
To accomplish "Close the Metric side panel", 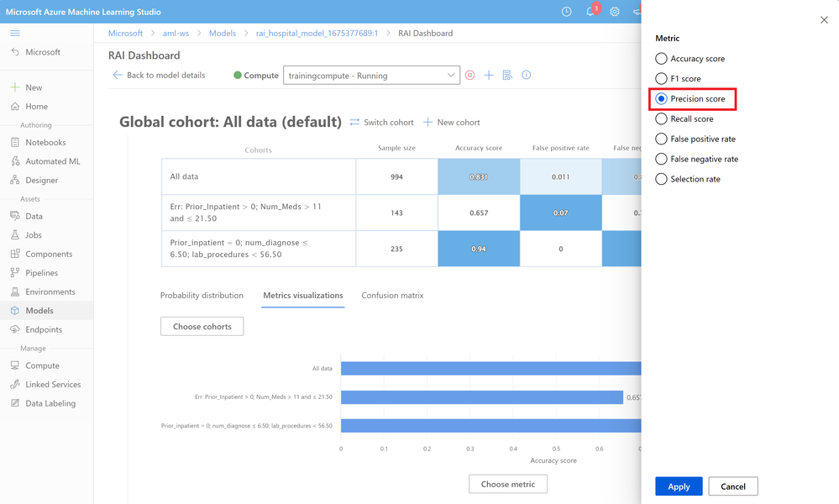I will coord(824,20).
